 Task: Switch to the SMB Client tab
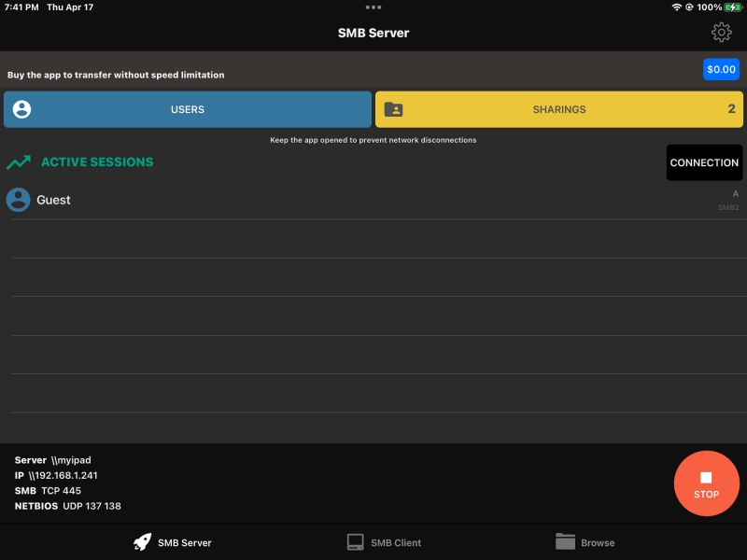pyautogui.click(x=384, y=542)
